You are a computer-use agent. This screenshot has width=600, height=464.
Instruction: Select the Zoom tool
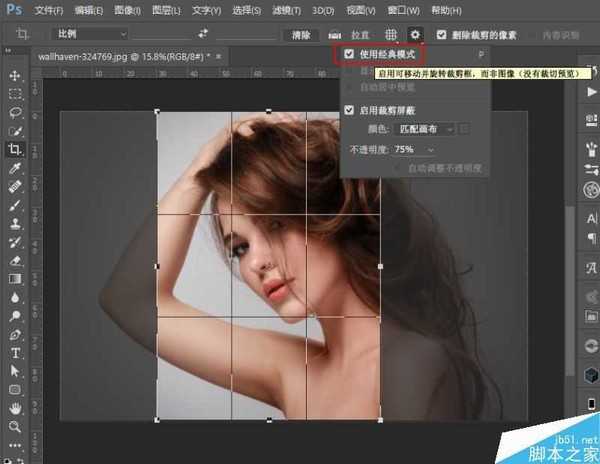15,427
